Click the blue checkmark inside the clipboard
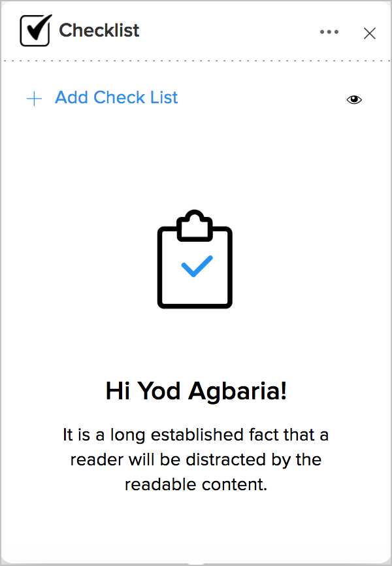This screenshot has width=392, height=566. tap(197, 265)
